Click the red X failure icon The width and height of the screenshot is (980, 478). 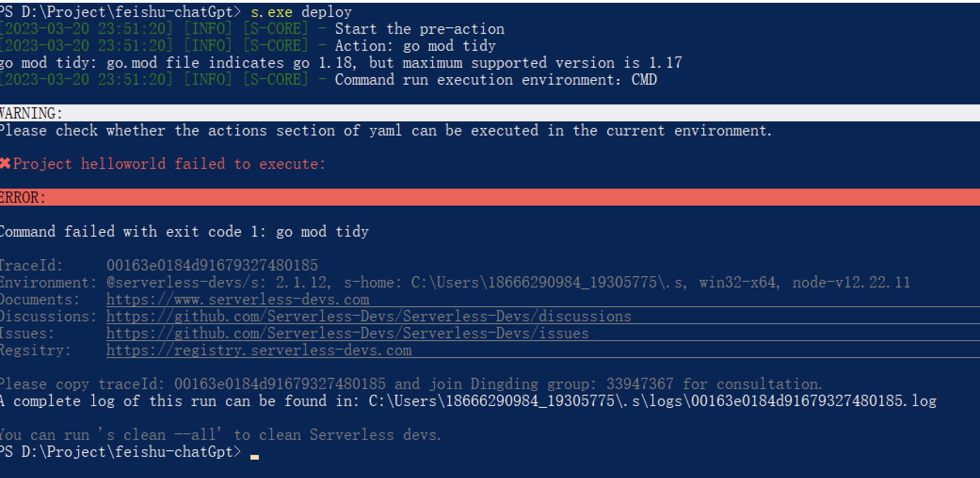pos(5,163)
